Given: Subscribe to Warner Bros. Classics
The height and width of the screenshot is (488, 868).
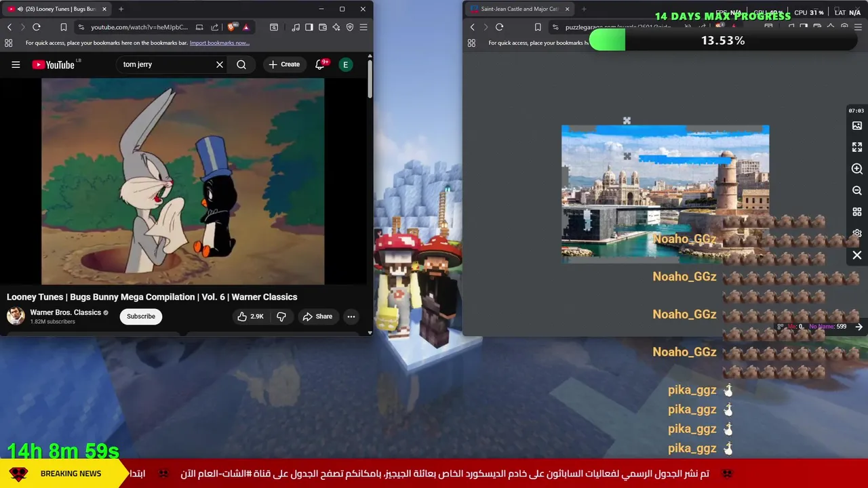Looking at the screenshot, I should click(141, 317).
